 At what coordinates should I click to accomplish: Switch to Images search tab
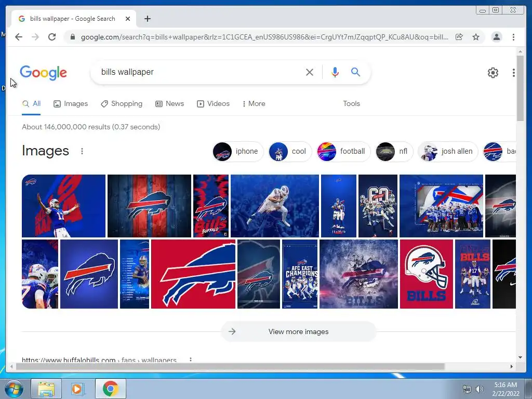[x=71, y=103]
